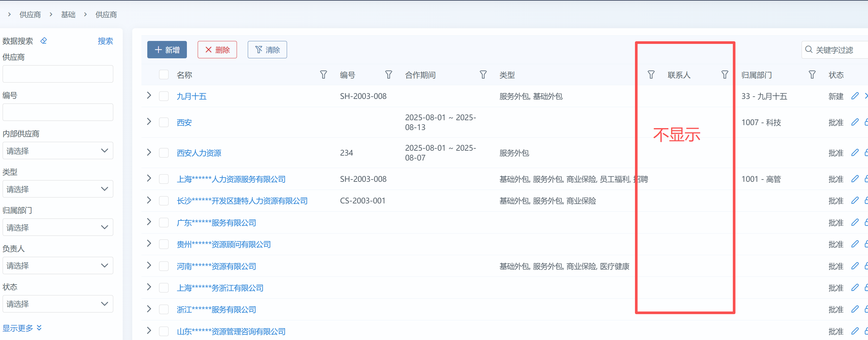Go to 基础 in the breadcrumb
Viewport: 868px width, 340px height.
pos(68,14)
